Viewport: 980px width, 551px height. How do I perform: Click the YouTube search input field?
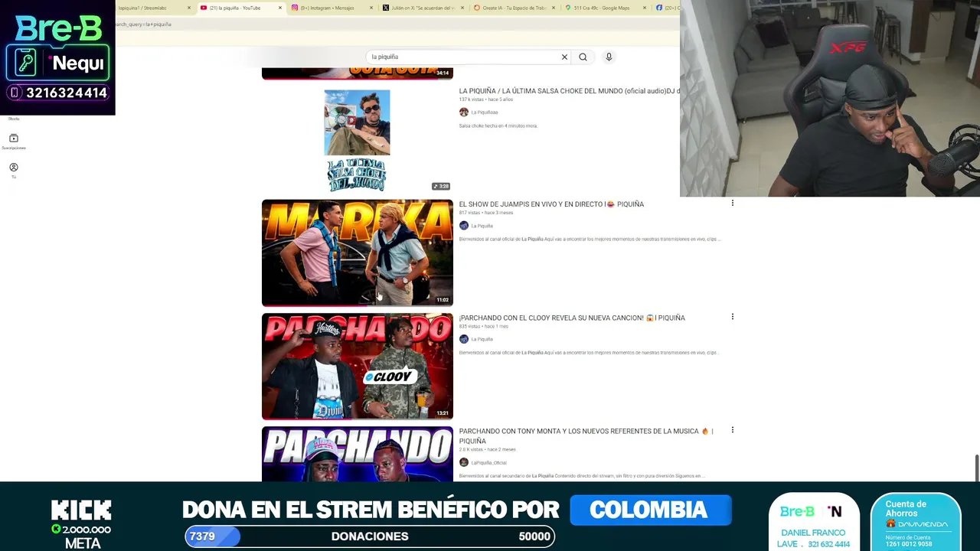(x=464, y=57)
